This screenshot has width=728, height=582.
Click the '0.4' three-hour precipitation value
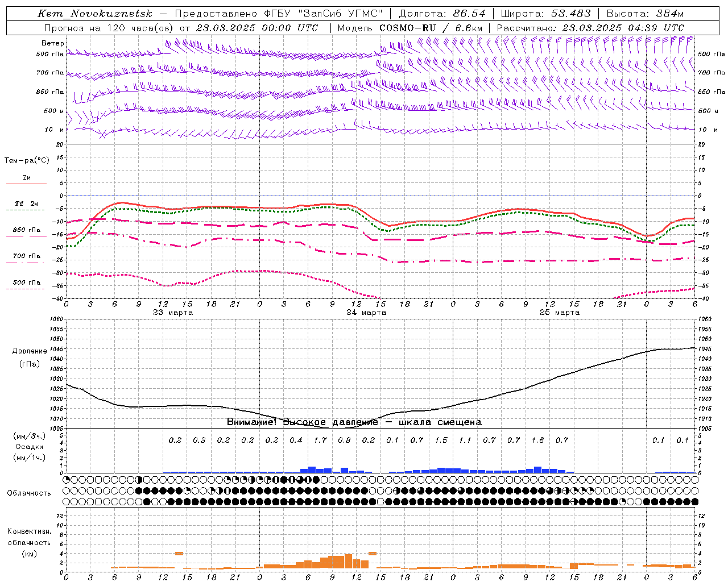click(x=296, y=440)
